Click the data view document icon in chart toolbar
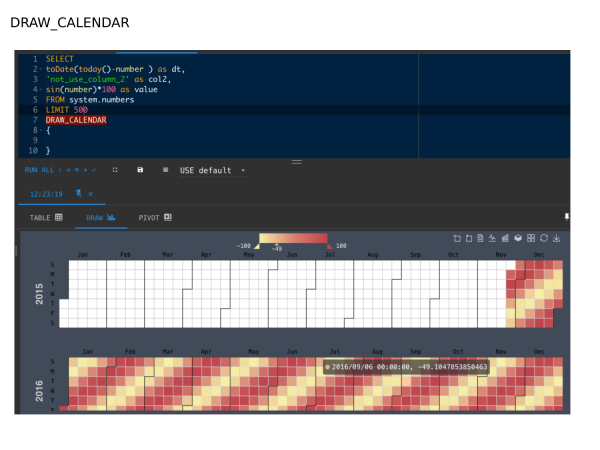 coord(482,238)
